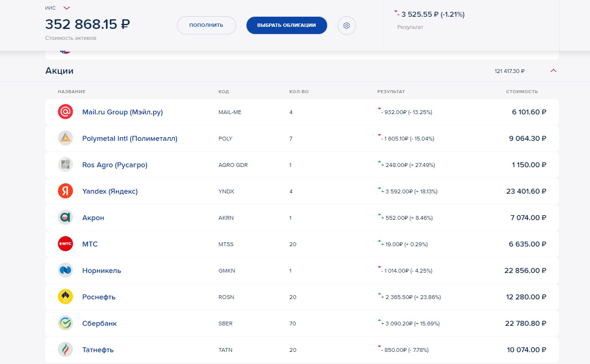Viewport: 590px width, 364px height.
Task: Click the Ros Agro logo icon
Action: [x=65, y=165]
